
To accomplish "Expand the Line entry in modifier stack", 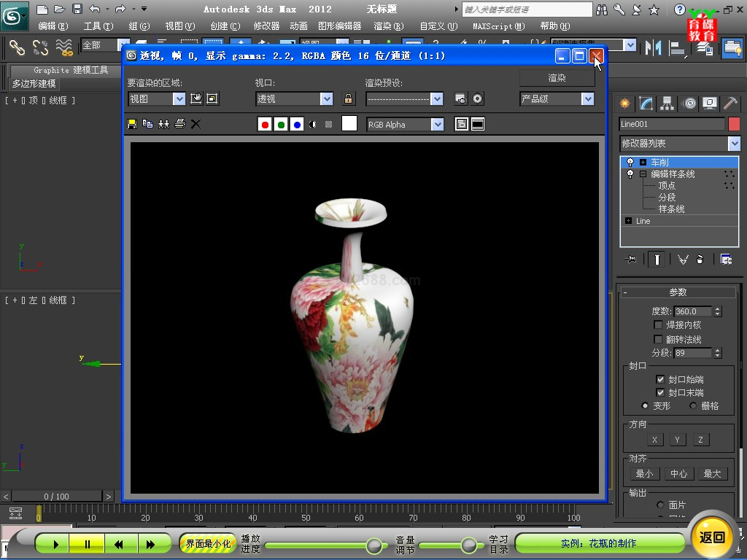I will (628, 221).
